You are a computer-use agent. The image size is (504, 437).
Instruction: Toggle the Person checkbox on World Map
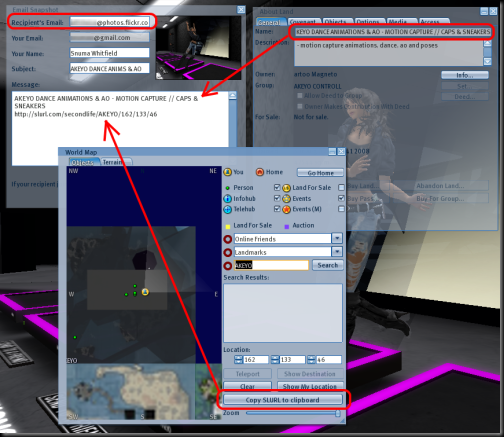277,187
